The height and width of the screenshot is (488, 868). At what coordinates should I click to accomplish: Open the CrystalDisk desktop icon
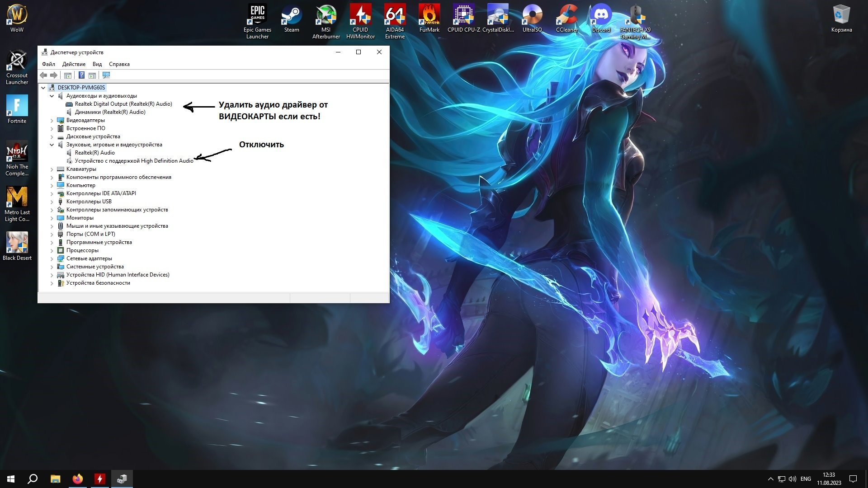tap(498, 18)
